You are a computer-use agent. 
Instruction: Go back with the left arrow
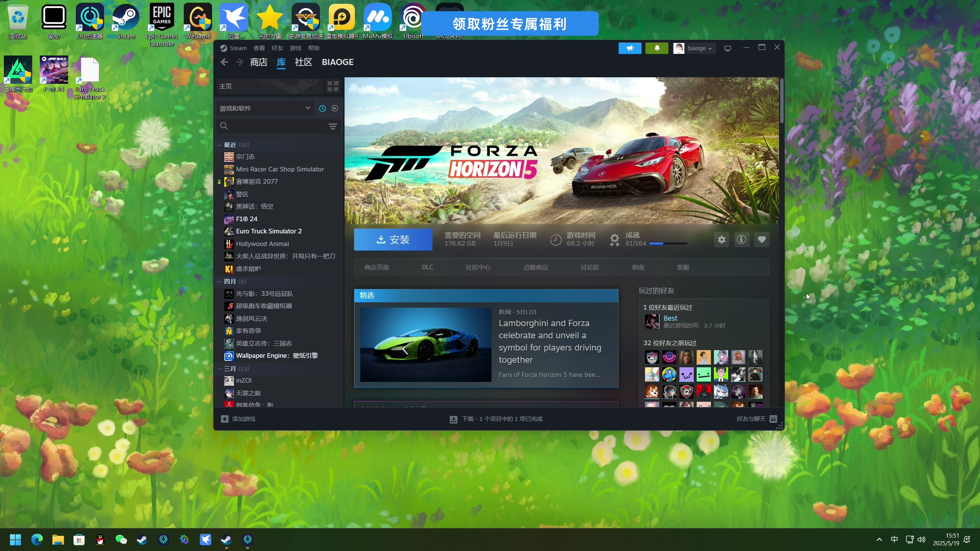click(x=224, y=62)
